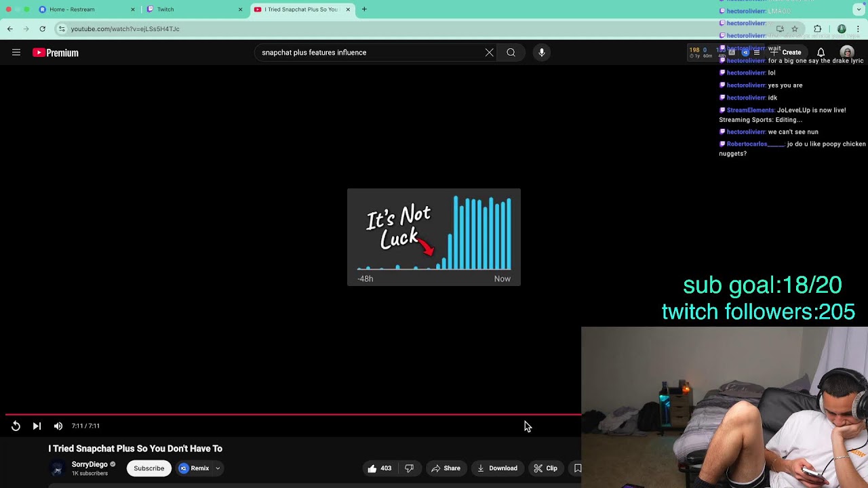Download the video

pos(497,468)
